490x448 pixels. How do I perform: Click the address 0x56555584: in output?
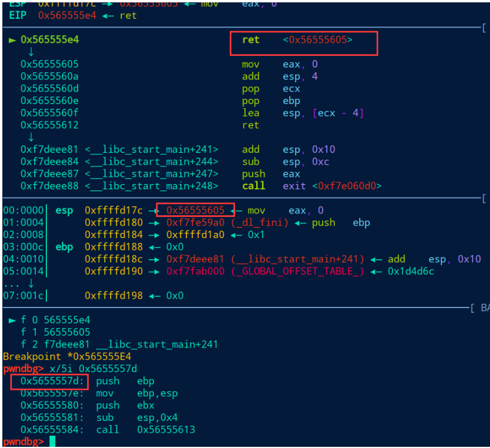coord(52,430)
